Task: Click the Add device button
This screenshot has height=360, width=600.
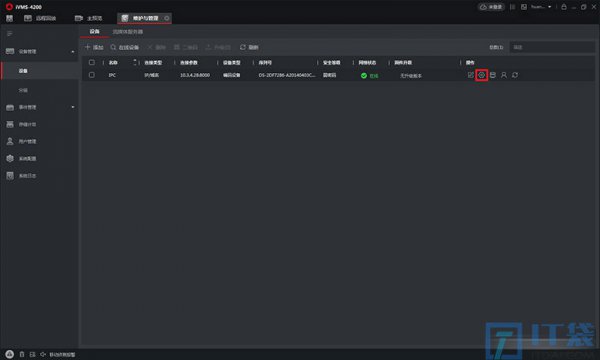Action: pos(94,47)
